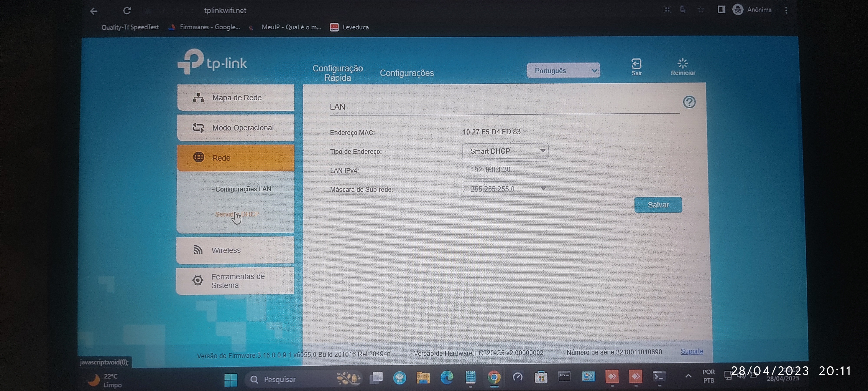868x391 pixels.
Task: Open Chrome three-dot menu
Action: coord(786,10)
